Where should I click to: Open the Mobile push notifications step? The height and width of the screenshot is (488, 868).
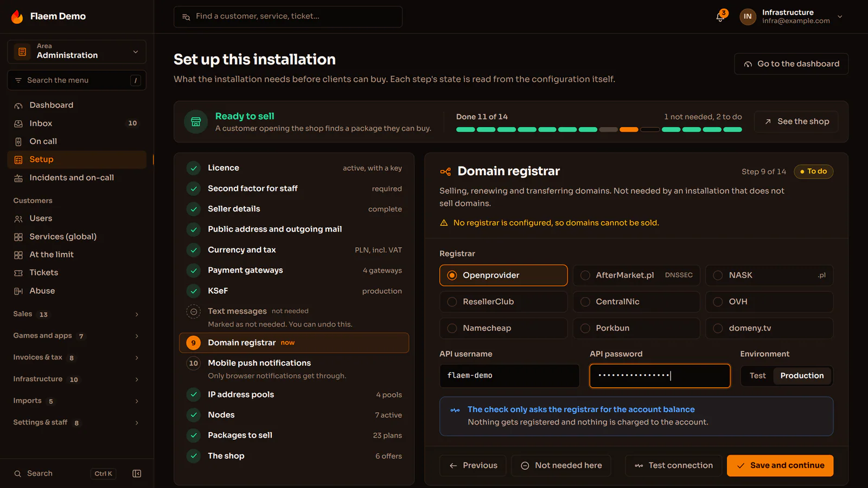tap(294, 369)
